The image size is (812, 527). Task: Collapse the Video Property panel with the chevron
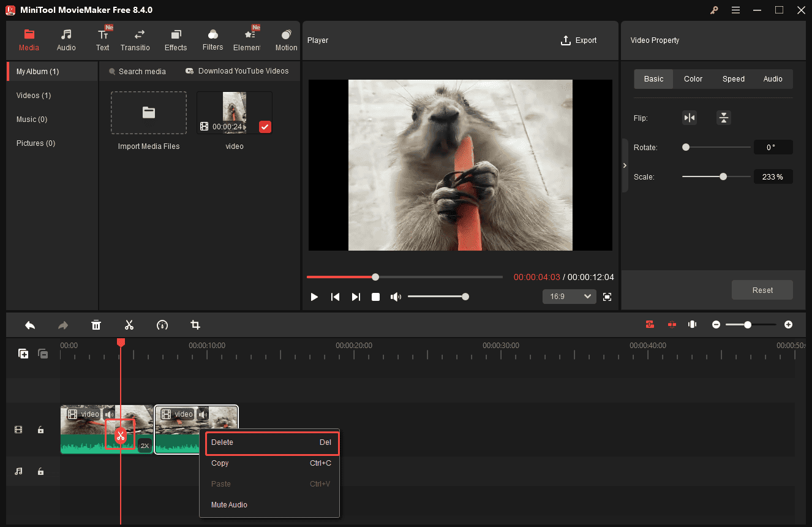click(x=625, y=165)
